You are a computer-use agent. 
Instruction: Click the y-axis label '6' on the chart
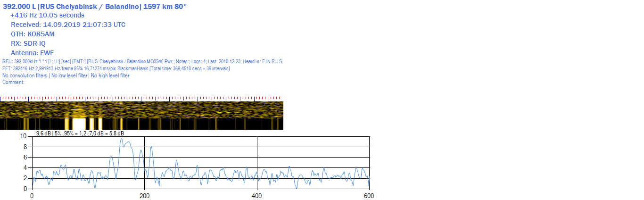25,157
